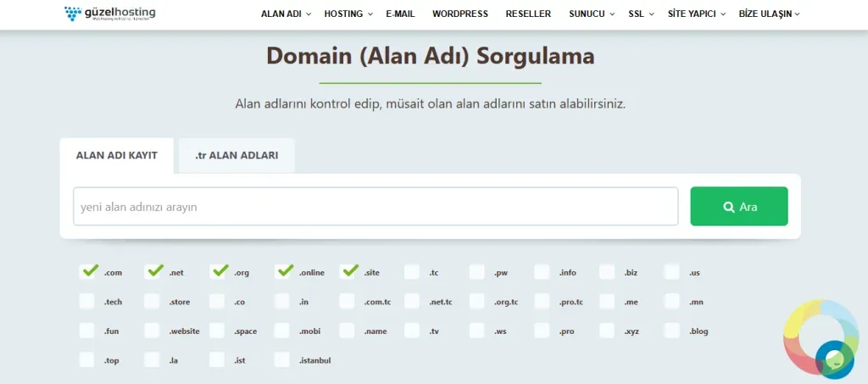Image resolution: width=868 pixels, height=384 pixels.
Task: Enable the .la extension checkbox
Action: (x=153, y=360)
